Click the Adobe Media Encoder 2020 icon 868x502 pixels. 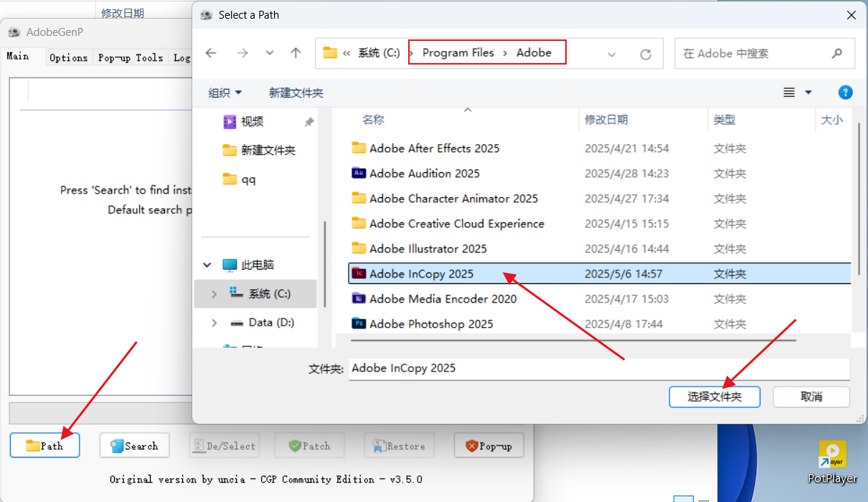pyautogui.click(x=359, y=298)
